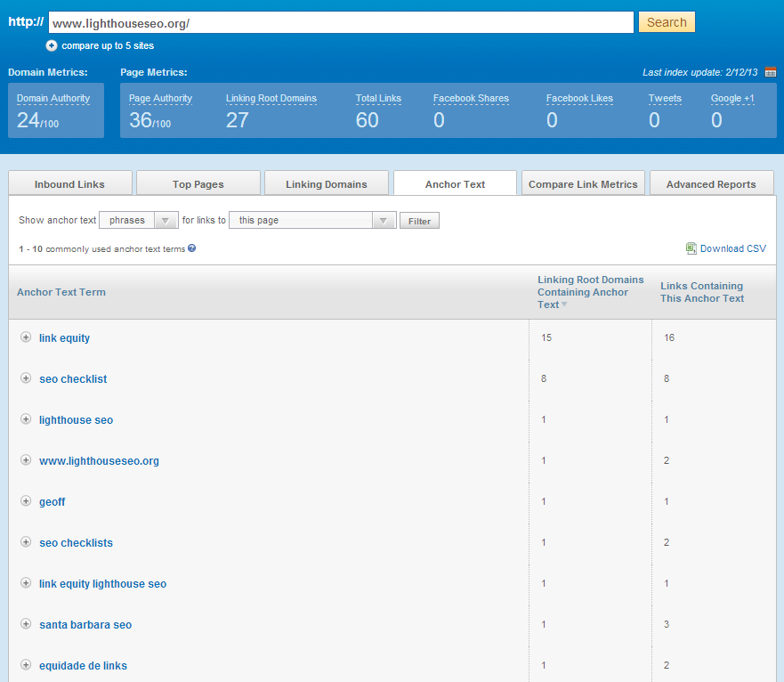Click the Filter button
The image size is (784, 682).
pos(419,221)
